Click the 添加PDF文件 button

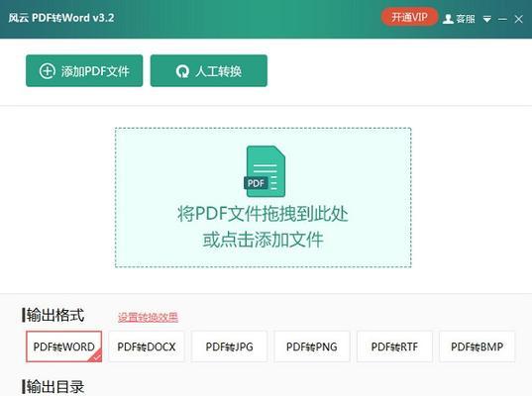point(84,70)
